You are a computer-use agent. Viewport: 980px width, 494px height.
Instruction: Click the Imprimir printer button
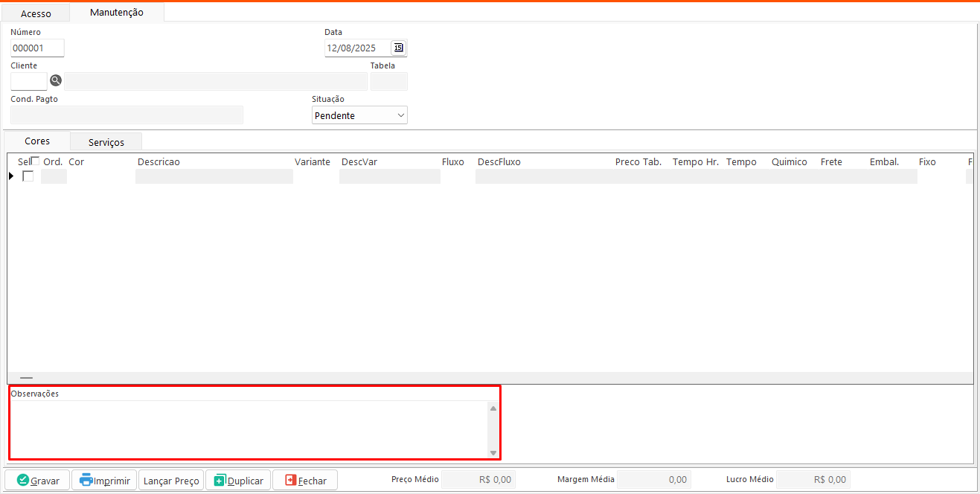pyautogui.click(x=104, y=481)
